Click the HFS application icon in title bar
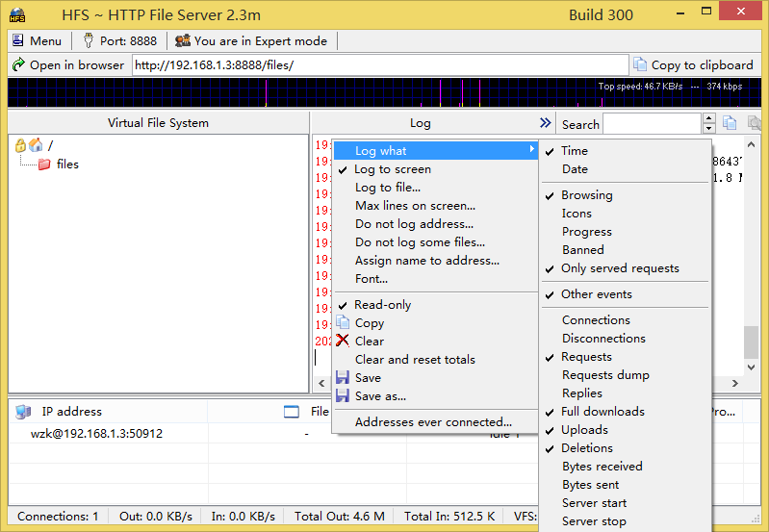This screenshot has width=769, height=532. [17, 14]
